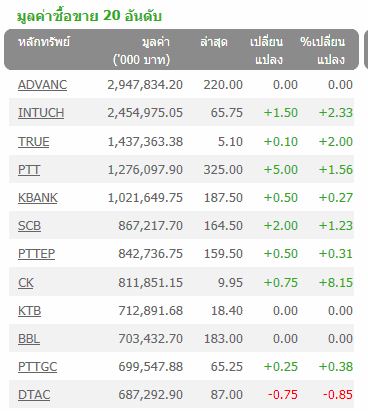This screenshot has width=368, height=411.
Task: Open the KTB stock link
Action: (29, 311)
